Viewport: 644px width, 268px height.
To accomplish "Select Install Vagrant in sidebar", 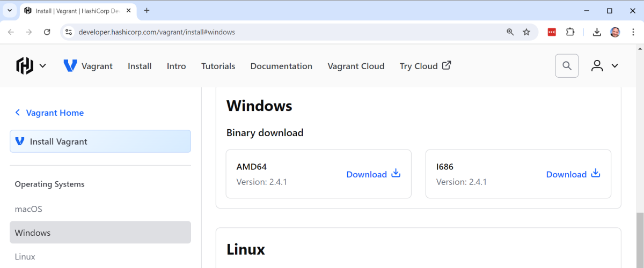I will 100,142.
